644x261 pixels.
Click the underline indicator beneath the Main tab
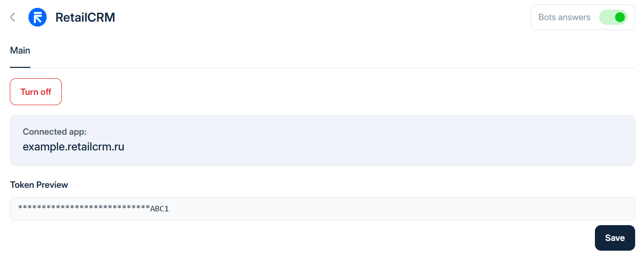tap(20, 67)
